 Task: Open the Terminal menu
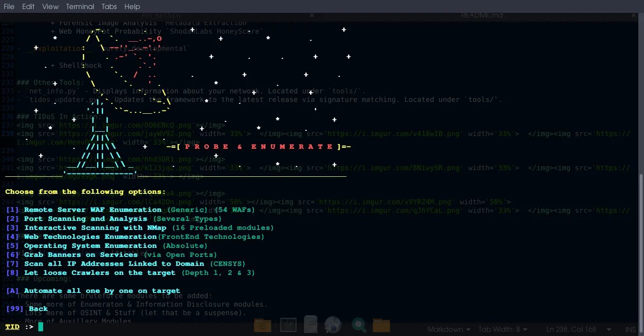coord(80,7)
